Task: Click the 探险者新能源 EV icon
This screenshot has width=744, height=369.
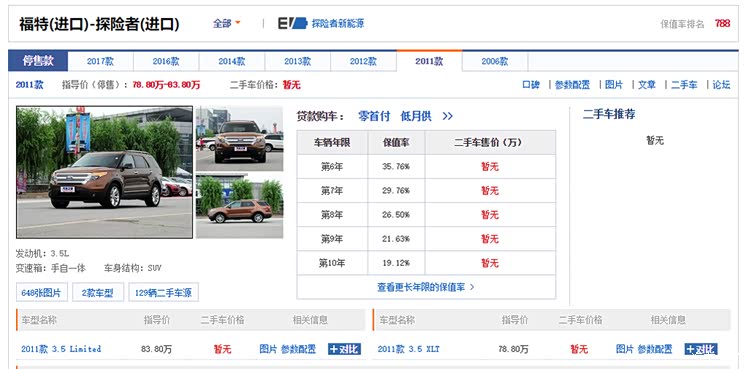Action: [293, 23]
